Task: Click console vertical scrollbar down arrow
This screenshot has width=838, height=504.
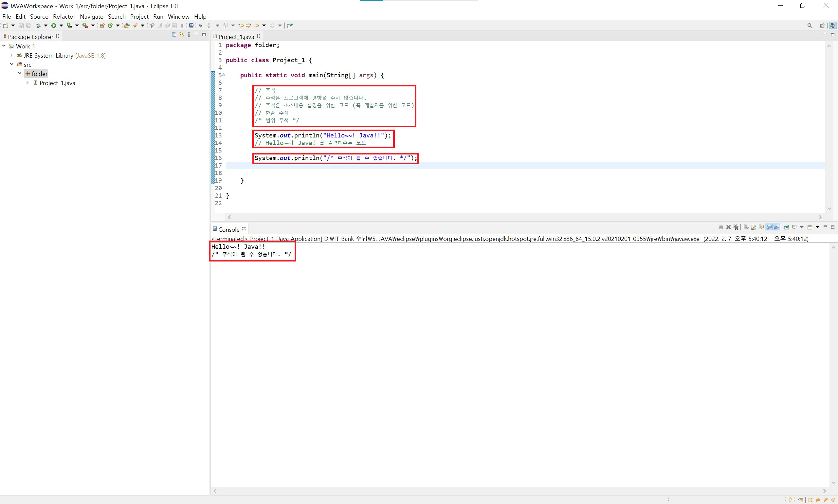Action: (833, 483)
